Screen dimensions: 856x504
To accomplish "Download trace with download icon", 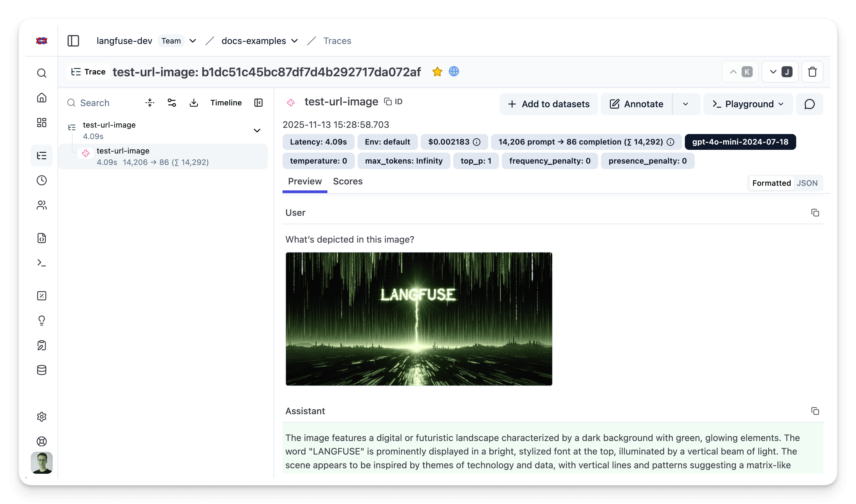I will (x=194, y=103).
